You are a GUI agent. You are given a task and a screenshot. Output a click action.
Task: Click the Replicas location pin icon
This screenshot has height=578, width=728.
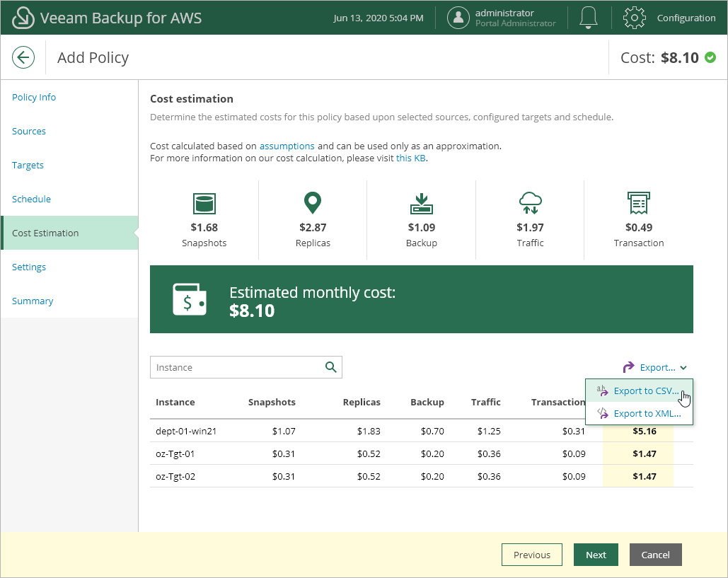tap(313, 203)
